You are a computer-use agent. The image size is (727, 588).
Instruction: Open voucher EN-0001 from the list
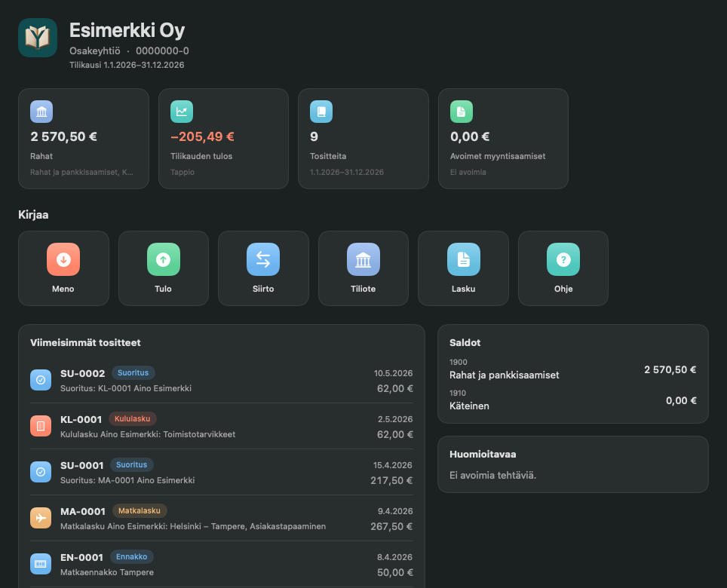coord(222,564)
